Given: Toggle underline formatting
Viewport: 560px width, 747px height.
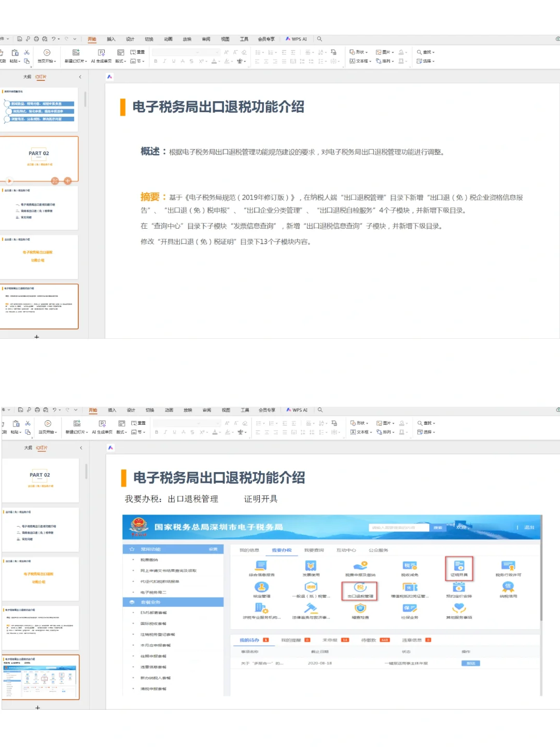Looking at the screenshot, I should 174,61.
